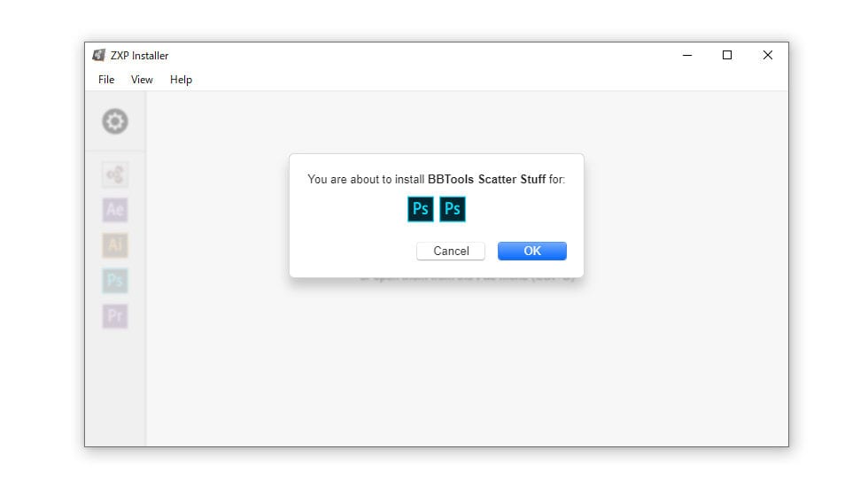Click the second Ps icon in the dialog
The height and width of the screenshot is (488, 868).
[x=453, y=209]
